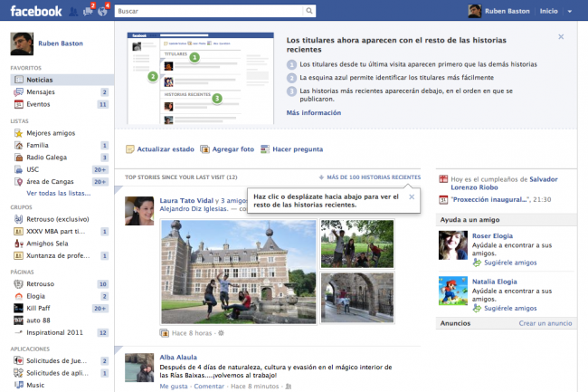Click the auto 88 page icon
This screenshot has width=588, height=392.
coord(19,320)
